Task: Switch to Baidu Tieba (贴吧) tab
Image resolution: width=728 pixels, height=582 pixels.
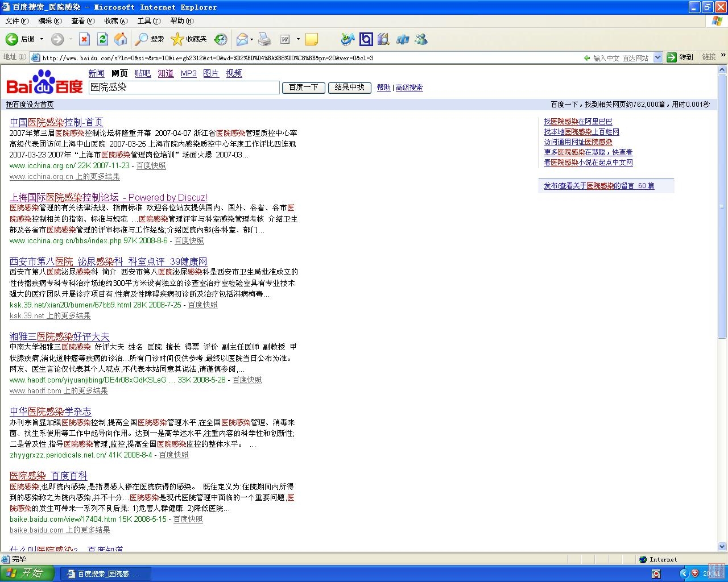Action: click(x=143, y=73)
